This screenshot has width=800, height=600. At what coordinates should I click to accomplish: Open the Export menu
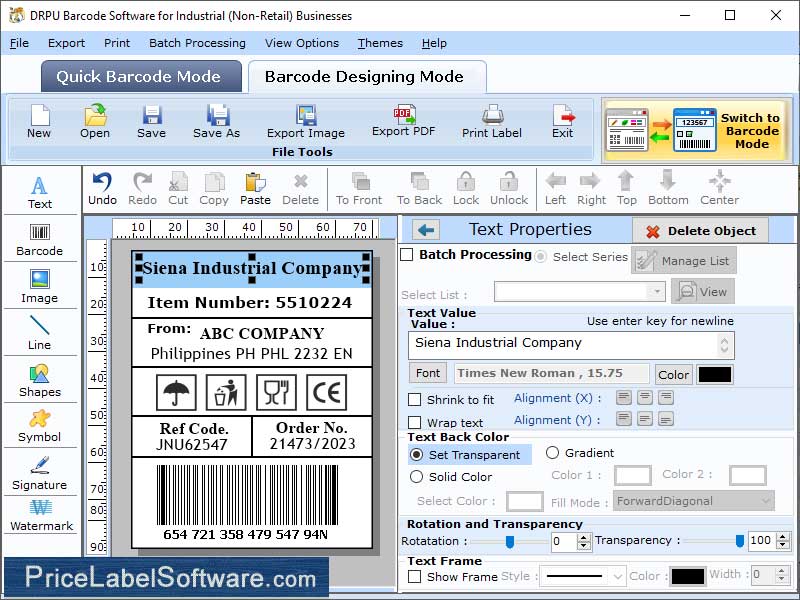pos(66,43)
